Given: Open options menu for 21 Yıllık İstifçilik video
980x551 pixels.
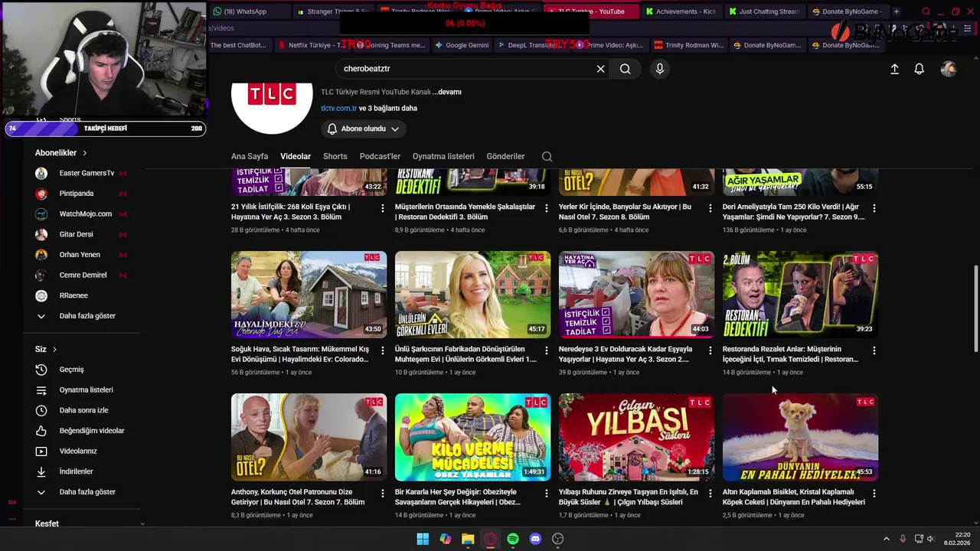Looking at the screenshot, I should coord(383,207).
